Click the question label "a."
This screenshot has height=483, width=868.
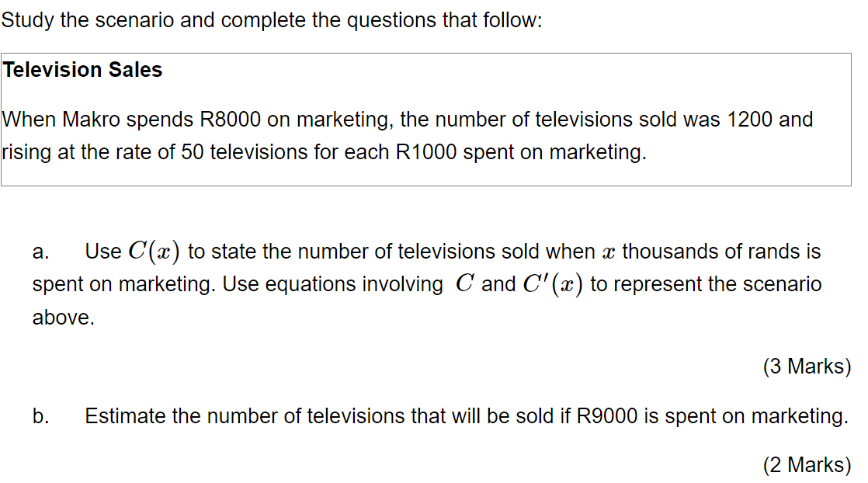41,252
